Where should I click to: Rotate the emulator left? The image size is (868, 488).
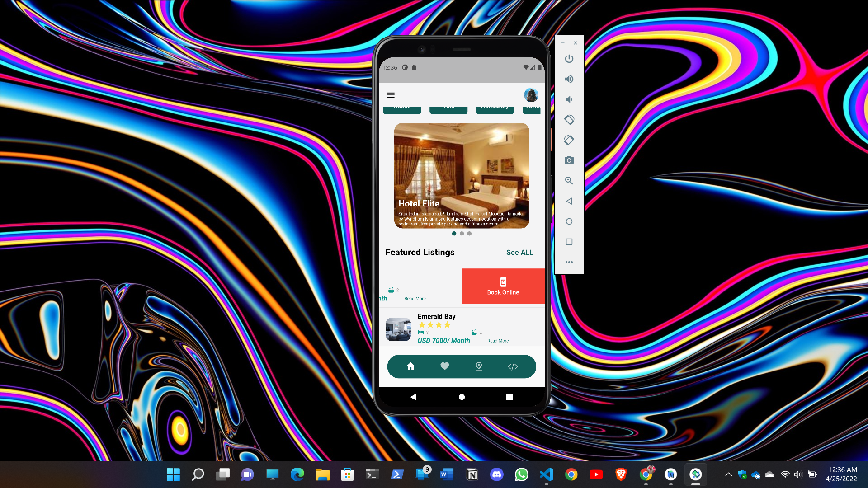pyautogui.click(x=569, y=120)
